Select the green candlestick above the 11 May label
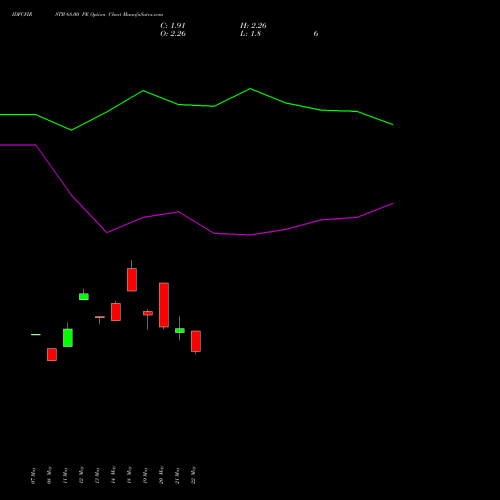 click(x=68, y=338)
